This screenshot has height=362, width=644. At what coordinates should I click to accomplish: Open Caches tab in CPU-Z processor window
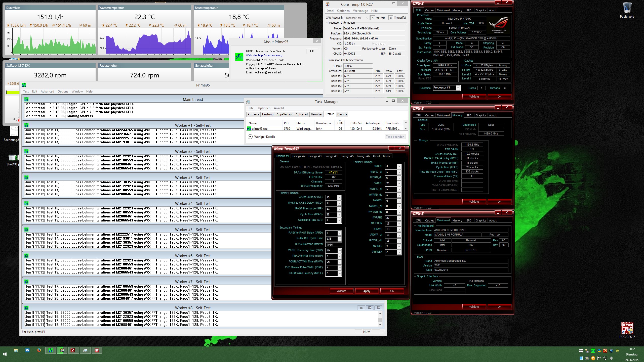click(x=429, y=10)
